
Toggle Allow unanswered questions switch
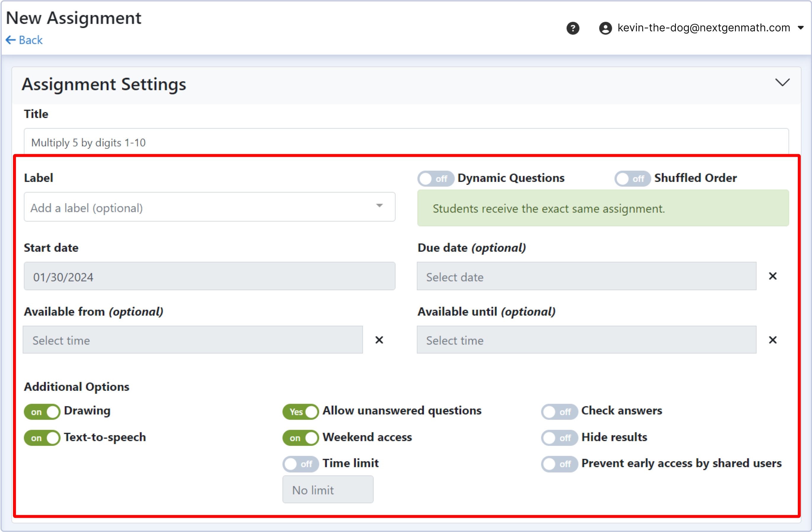[301, 412]
